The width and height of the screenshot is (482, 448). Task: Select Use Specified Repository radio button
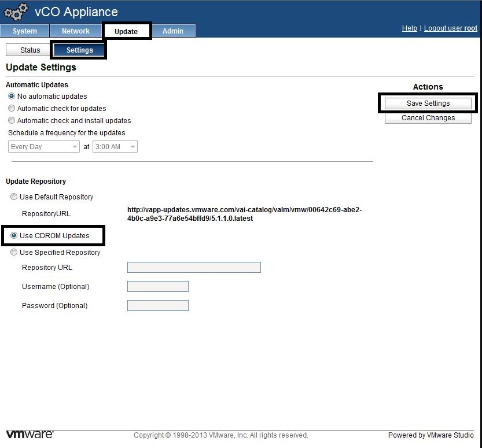click(x=14, y=253)
